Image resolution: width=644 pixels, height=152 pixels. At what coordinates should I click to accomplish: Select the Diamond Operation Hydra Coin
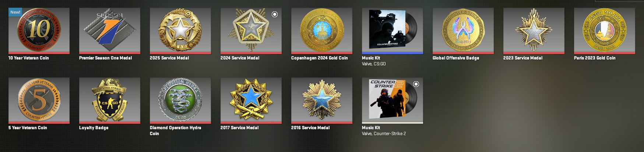point(180,101)
